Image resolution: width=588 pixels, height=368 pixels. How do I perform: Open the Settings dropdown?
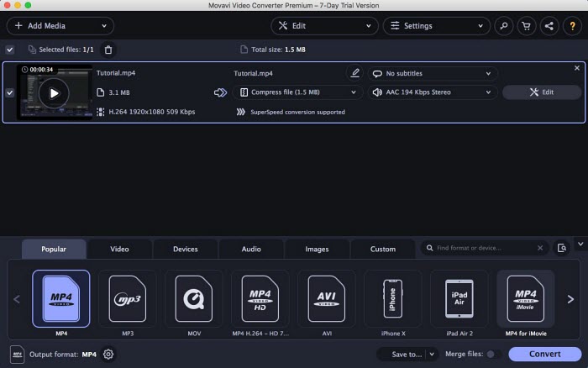437,26
